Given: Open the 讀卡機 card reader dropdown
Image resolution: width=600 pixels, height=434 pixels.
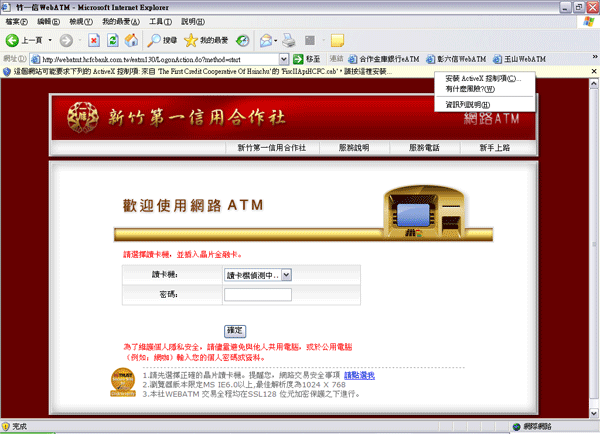Looking at the screenshot, I should pos(258,275).
